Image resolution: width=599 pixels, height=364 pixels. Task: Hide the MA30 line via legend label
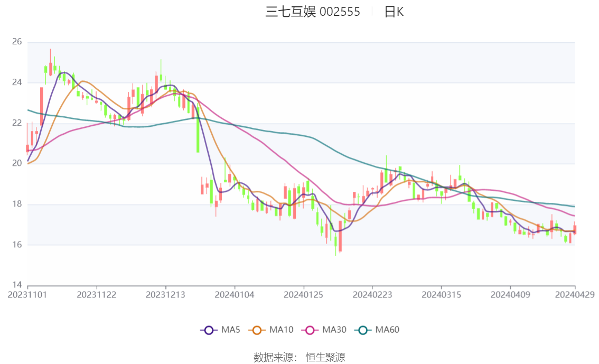pyautogui.click(x=334, y=330)
